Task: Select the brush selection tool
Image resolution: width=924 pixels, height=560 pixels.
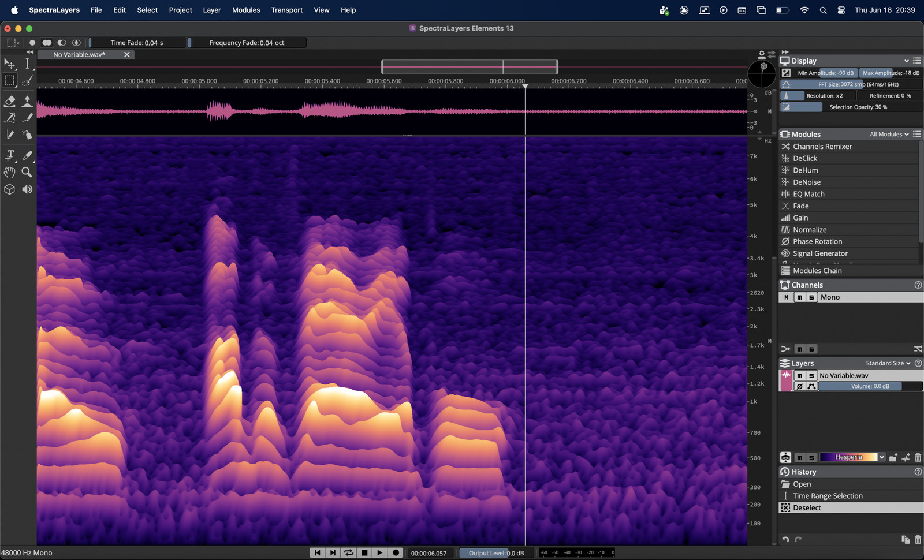Action: click(27, 81)
